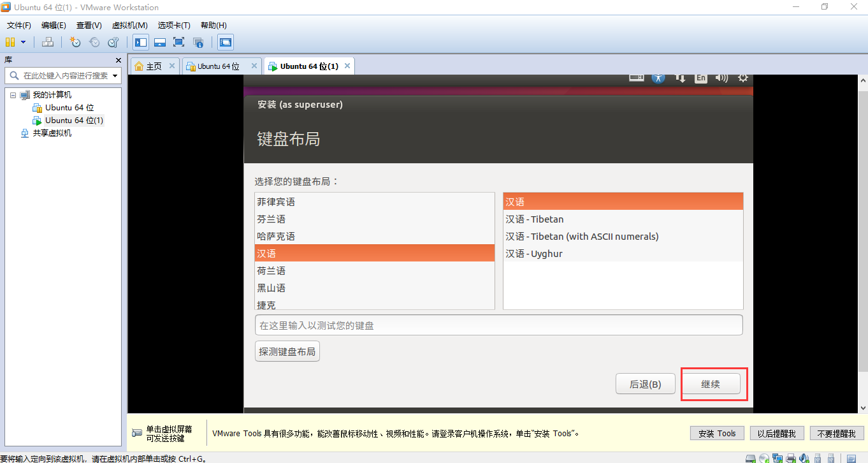Image resolution: width=868 pixels, height=463 pixels.
Task: Open snapshot manager wrench-clock icon
Action: (x=113, y=42)
